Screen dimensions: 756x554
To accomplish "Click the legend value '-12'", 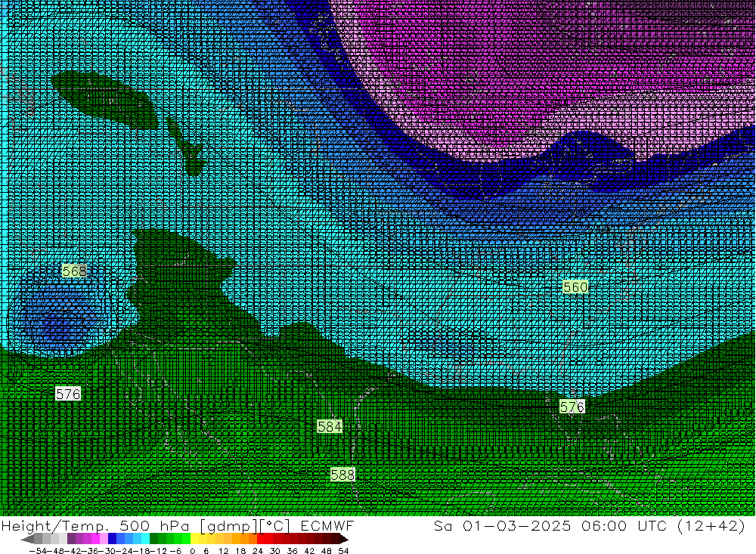I will [159, 551].
